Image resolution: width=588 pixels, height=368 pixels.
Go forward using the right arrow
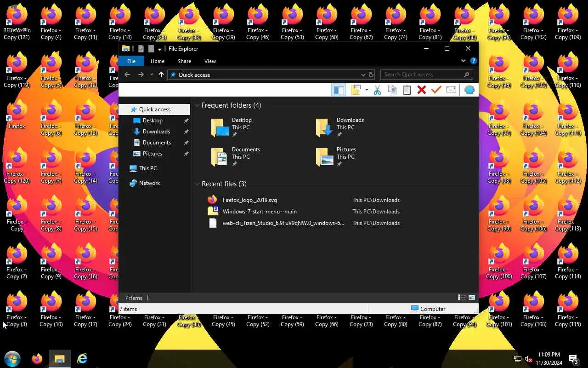(141, 75)
